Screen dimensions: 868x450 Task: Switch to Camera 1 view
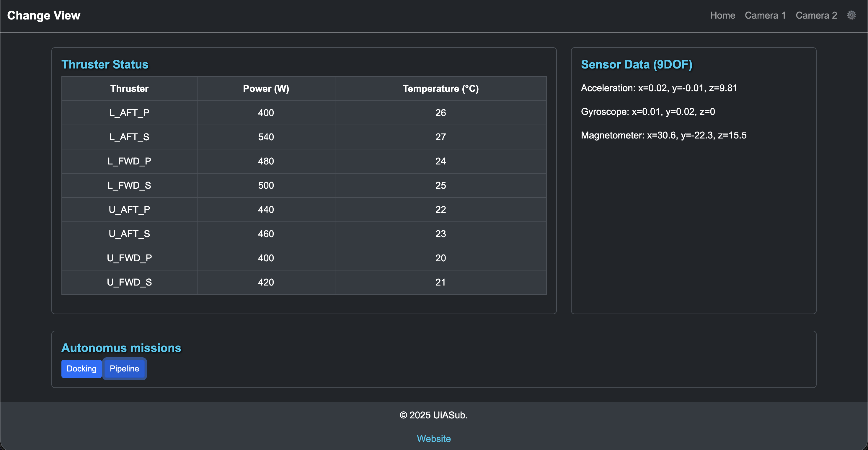765,15
